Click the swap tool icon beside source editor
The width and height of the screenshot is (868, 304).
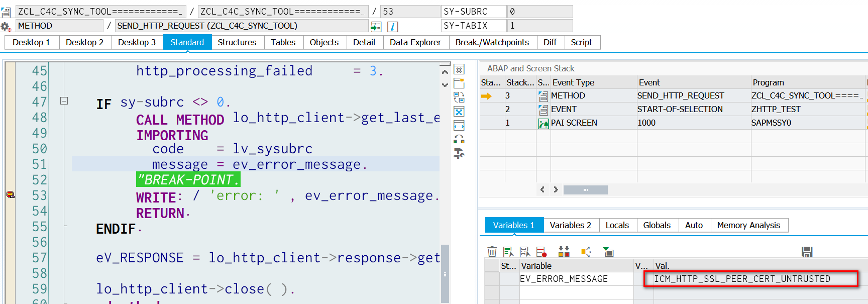click(x=459, y=139)
